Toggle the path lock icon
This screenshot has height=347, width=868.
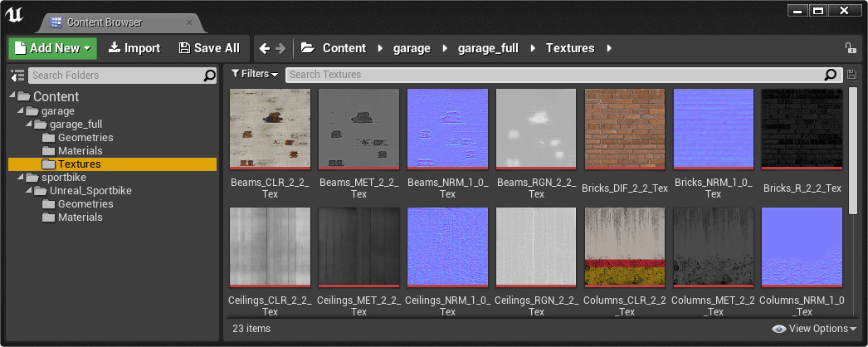tap(851, 48)
